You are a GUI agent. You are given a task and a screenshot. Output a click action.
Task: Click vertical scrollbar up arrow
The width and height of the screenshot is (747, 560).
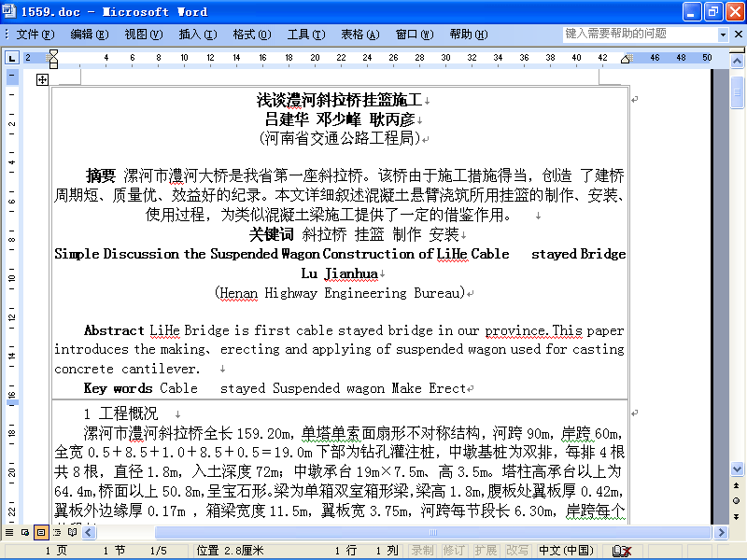coord(737,62)
